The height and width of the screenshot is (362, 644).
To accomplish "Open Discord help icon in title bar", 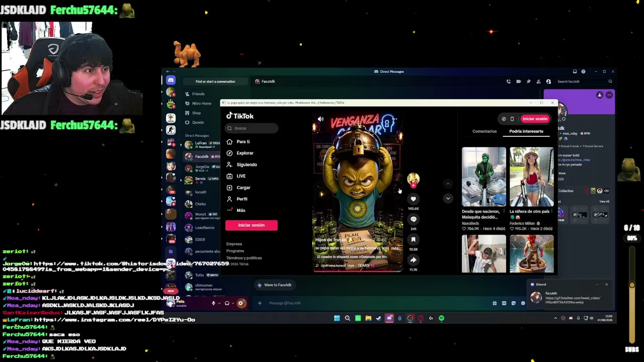I will (x=584, y=71).
